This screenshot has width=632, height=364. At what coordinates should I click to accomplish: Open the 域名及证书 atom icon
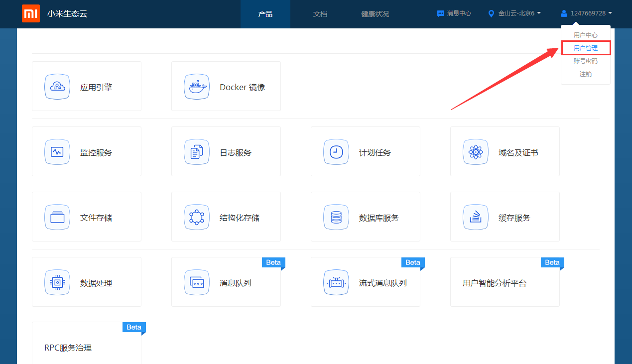point(476,152)
